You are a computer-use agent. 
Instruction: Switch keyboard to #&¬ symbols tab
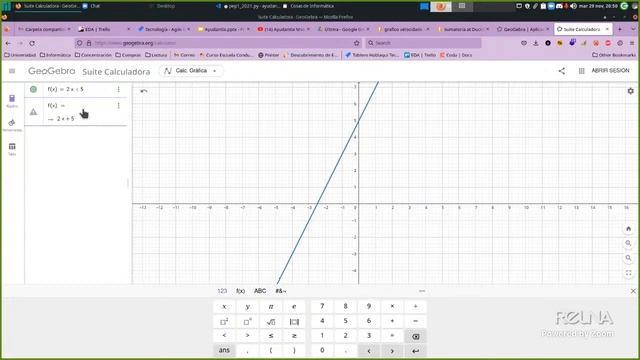[281, 291]
